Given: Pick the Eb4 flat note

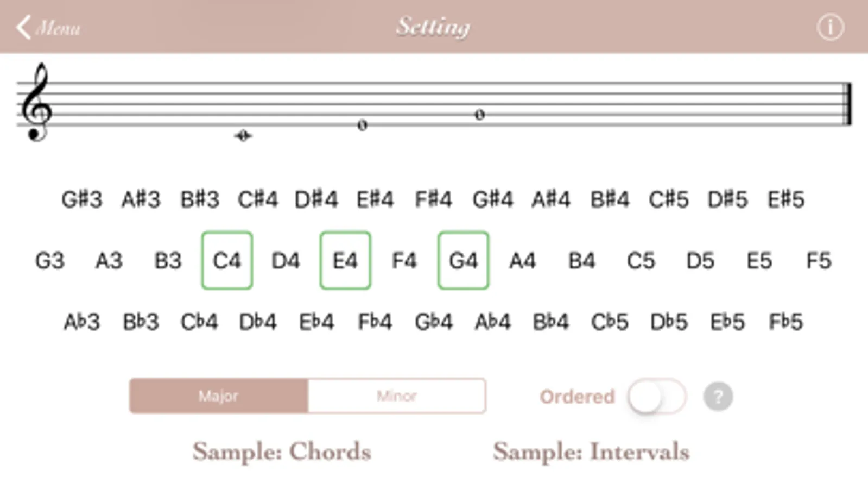Looking at the screenshot, I should click(316, 322).
